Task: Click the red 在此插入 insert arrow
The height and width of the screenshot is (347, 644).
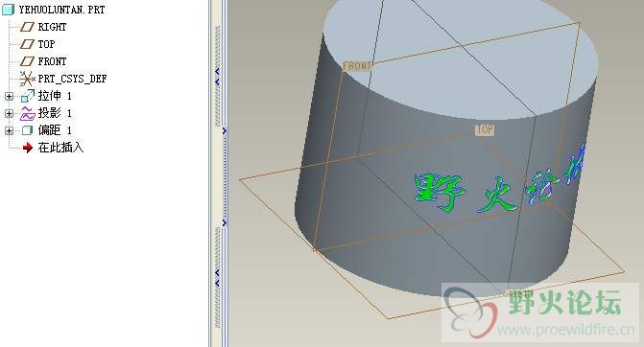Action: coord(28,148)
